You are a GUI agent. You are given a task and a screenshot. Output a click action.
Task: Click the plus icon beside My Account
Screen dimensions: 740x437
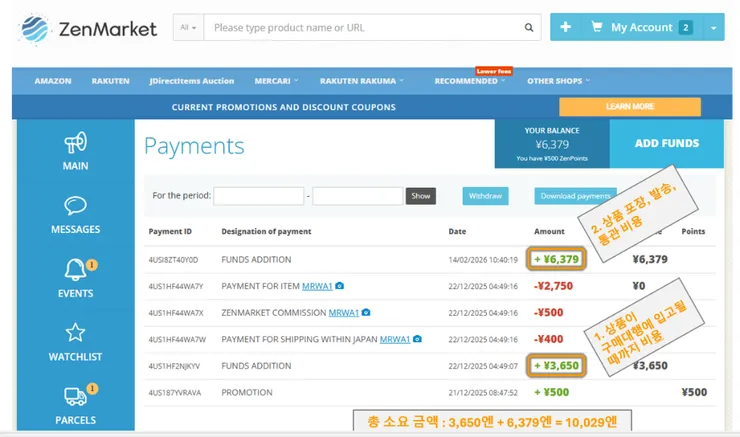565,27
